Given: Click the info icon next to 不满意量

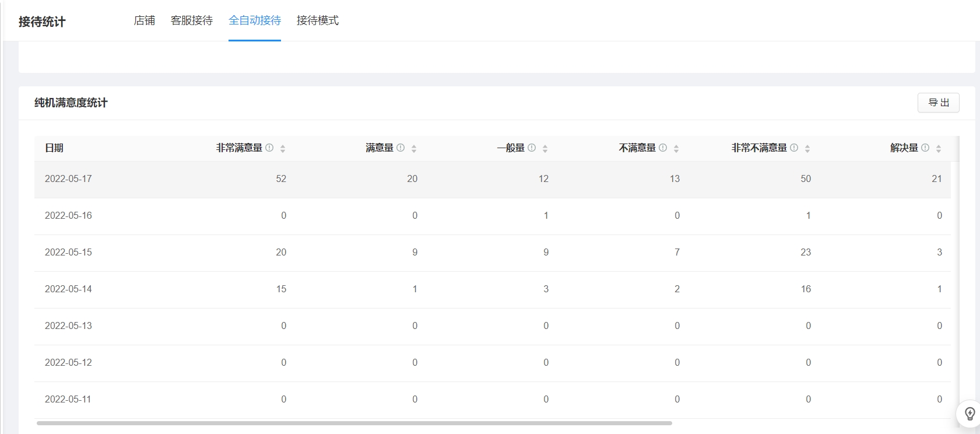Looking at the screenshot, I should pyautogui.click(x=663, y=148).
